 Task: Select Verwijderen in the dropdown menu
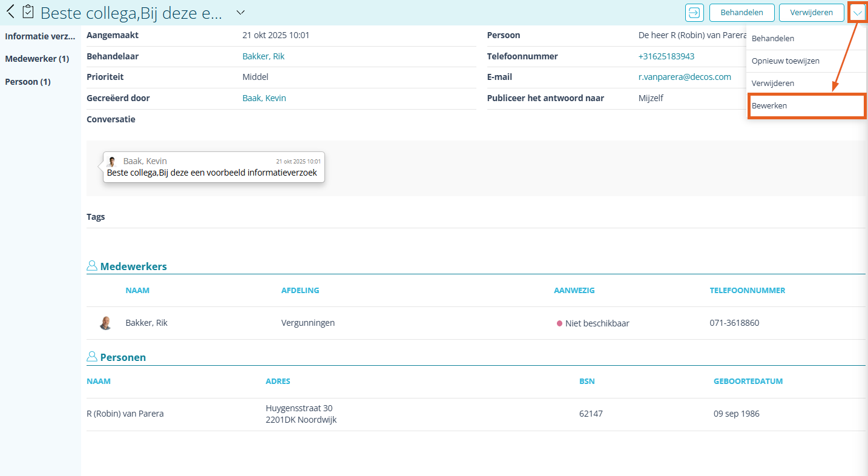(772, 83)
